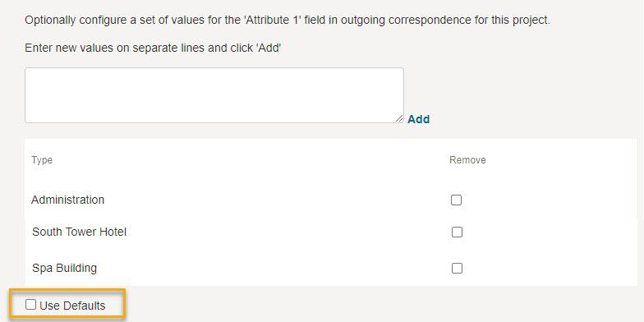Click the resize grip of the text area
644x322 pixels.
pyautogui.click(x=399, y=118)
